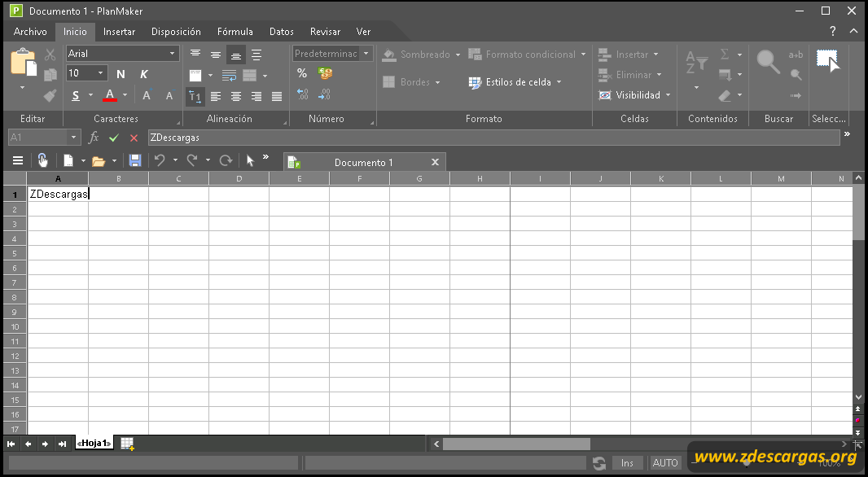Center text horizontally
868x477 pixels.
(x=236, y=96)
